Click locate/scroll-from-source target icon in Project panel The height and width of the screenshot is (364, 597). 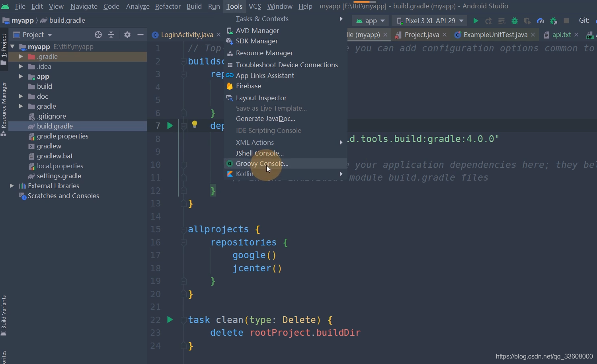pos(98,35)
